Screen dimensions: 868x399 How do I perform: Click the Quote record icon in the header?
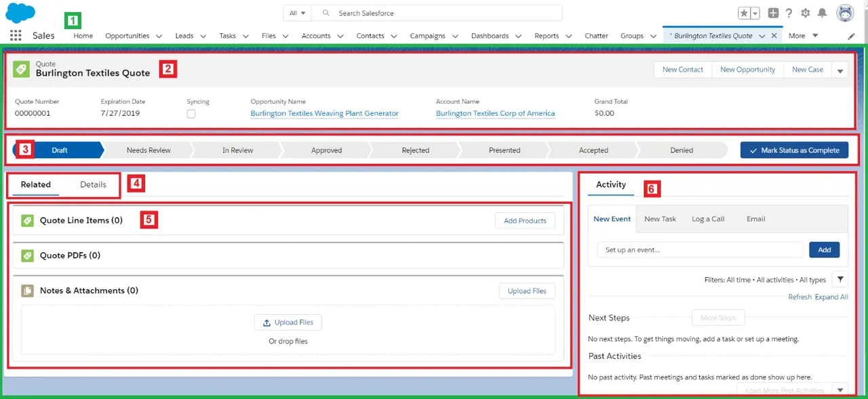click(20, 68)
